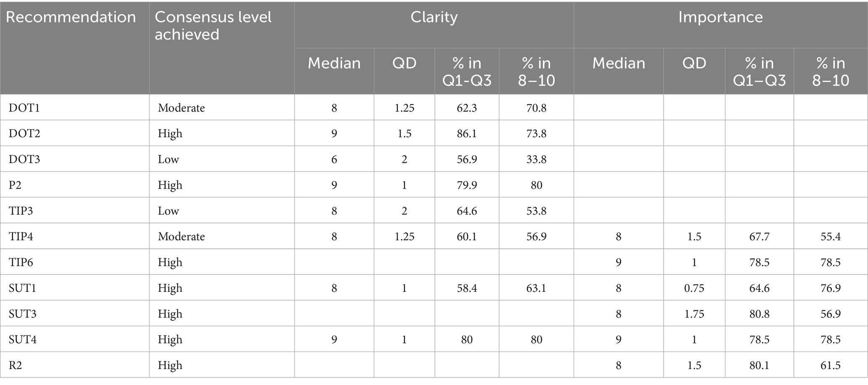The image size is (868, 385).
Task: Select the SUT4 row label
Action: click(23, 339)
